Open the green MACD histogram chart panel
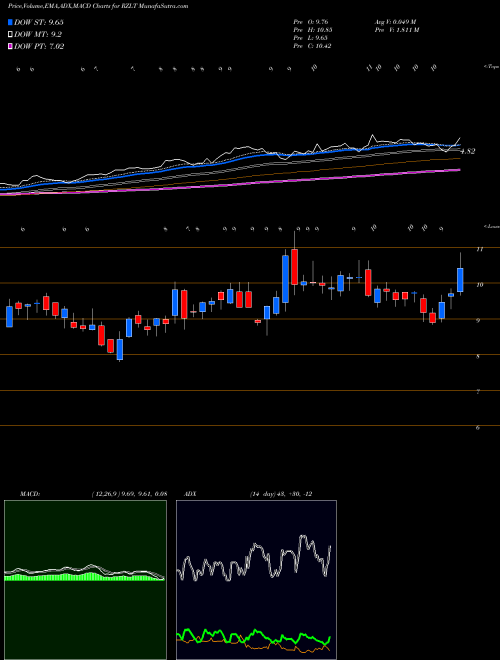The width and height of the screenshot is (500, 660). click(x=85, y=580)
